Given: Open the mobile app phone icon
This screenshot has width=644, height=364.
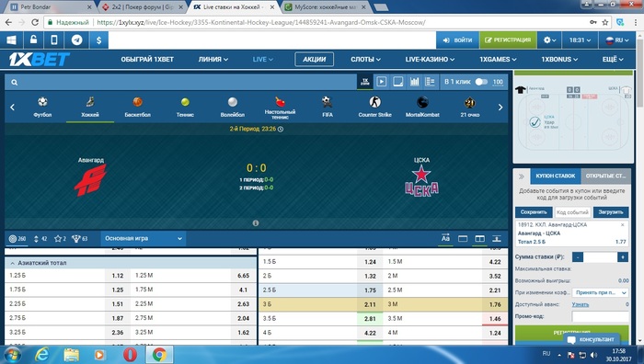Looking at the screenshot, I should click(x=54, y=40).
